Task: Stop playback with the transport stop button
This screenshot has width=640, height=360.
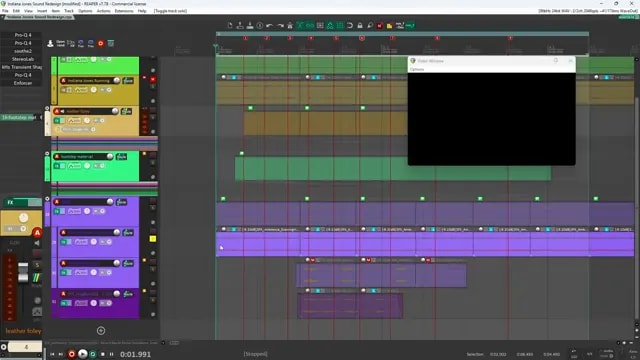Action: click(102, 354)
